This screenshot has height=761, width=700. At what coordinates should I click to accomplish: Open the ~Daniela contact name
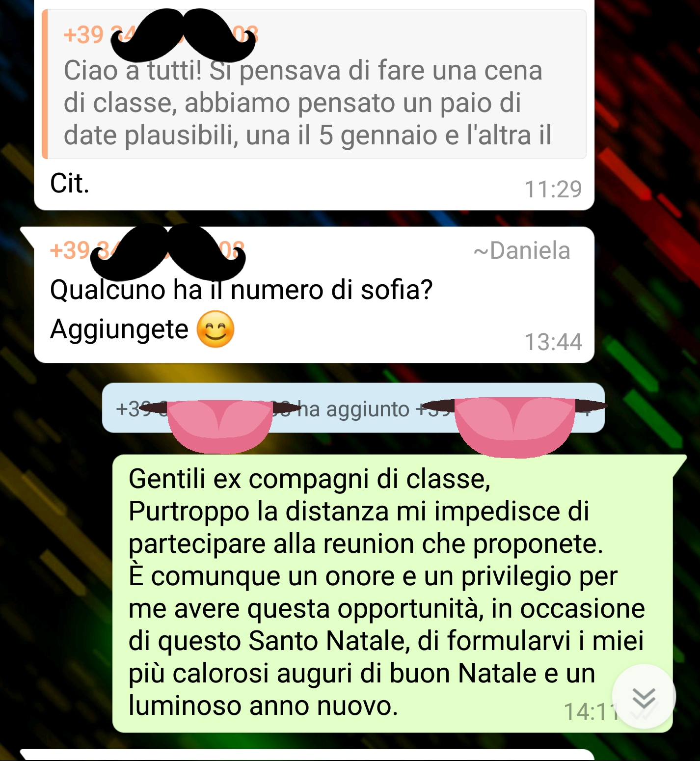point(522,250)
